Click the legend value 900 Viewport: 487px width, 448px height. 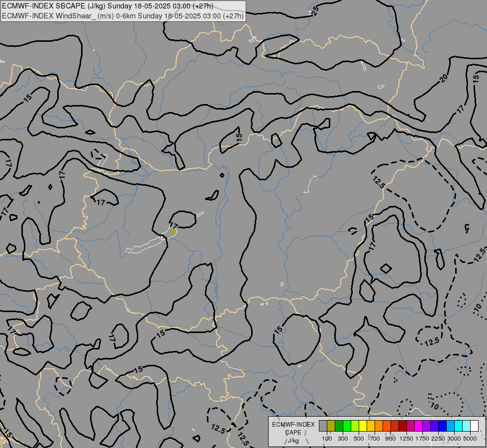pyautogui.click(x=390, y=439)
